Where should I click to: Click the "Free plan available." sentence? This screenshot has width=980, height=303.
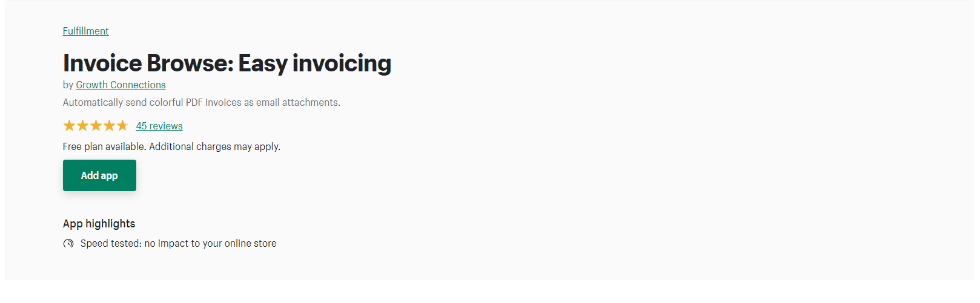[105, 146]
